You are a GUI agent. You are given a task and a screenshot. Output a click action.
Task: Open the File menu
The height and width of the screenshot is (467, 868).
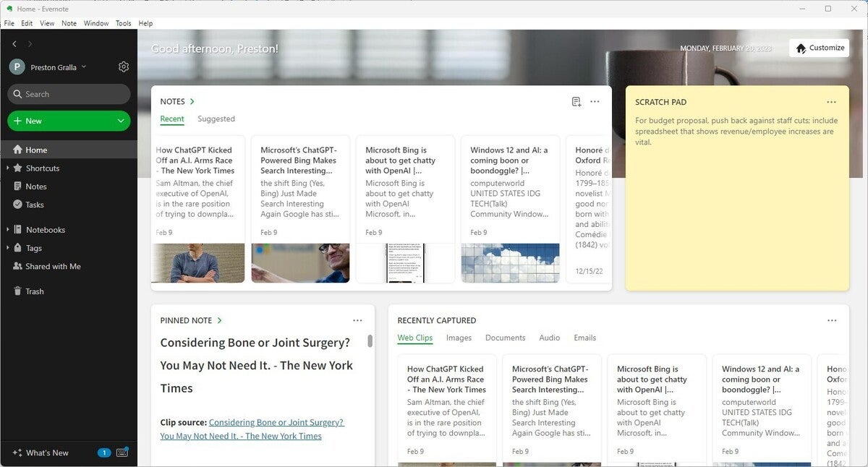pos(9,23)
